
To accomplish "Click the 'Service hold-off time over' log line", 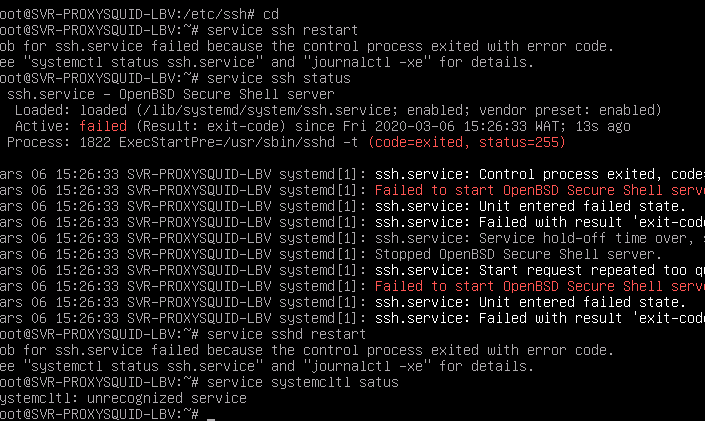I will [540, 238].
